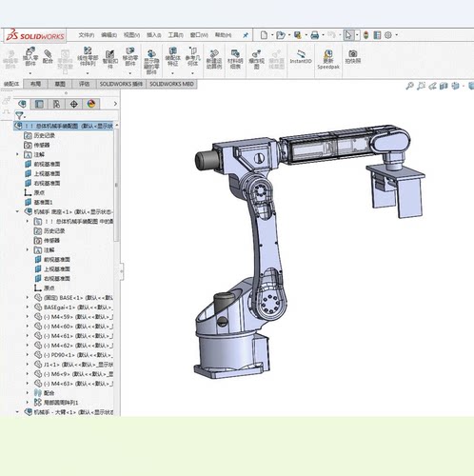Expand the (固定) BASE<1> component node
This screenshot has height=476, width=474.
(28, 297)
